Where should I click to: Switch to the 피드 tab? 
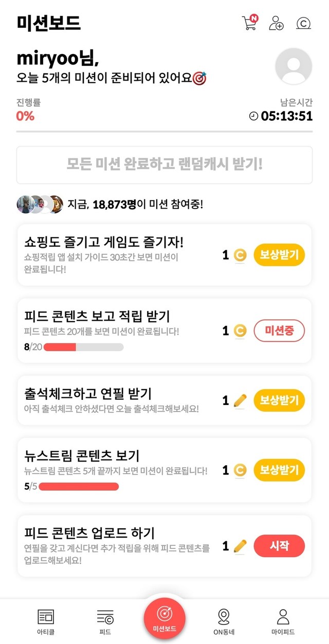pos(105,621)
